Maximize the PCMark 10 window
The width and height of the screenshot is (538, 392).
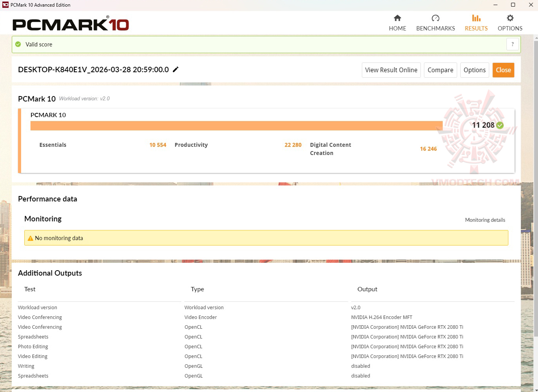click(513, 5)
